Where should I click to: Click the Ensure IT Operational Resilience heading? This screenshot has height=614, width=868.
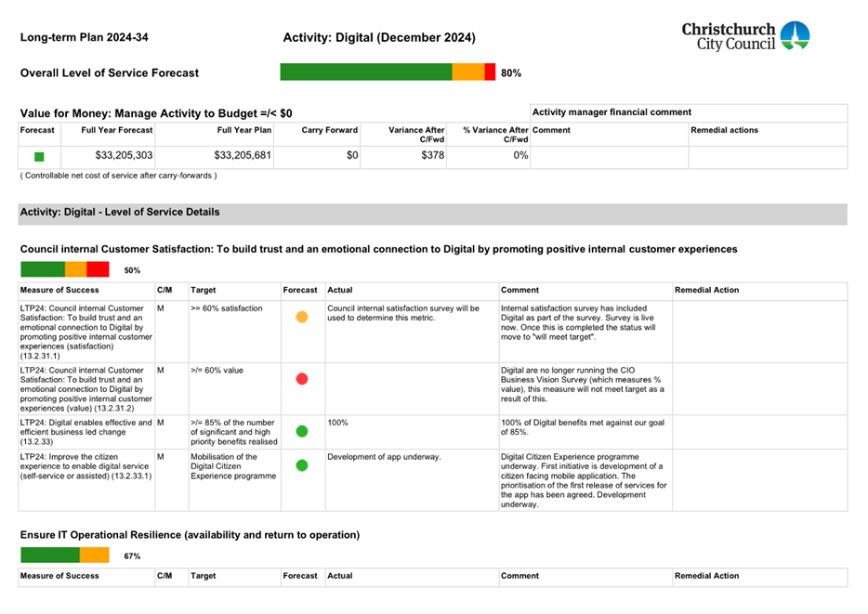(x=190, y=535)
